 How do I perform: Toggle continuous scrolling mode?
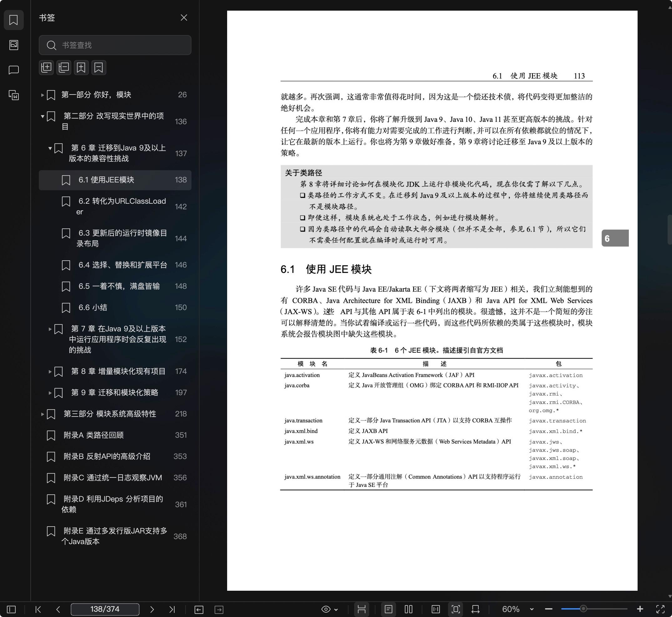tap(362, 609)
